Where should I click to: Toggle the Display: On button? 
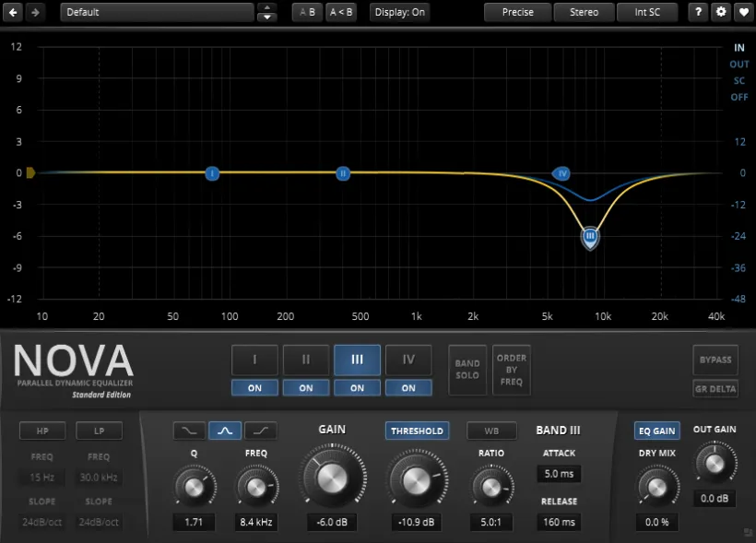point(400,12)
